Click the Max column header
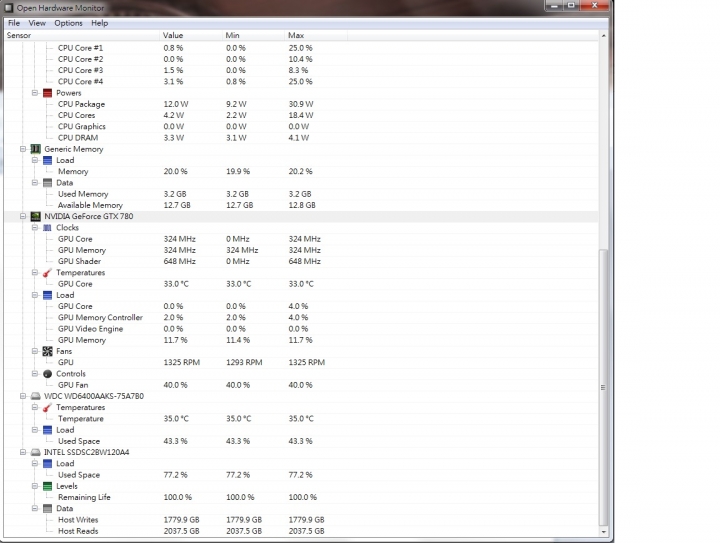720x543 pixels. point(316,35)
